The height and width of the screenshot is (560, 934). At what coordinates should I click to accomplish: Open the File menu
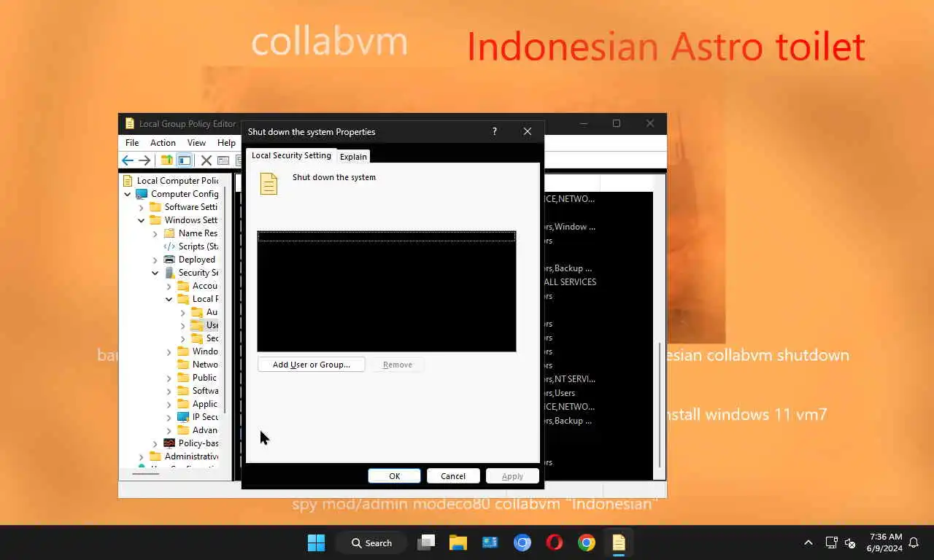(132, 143)
